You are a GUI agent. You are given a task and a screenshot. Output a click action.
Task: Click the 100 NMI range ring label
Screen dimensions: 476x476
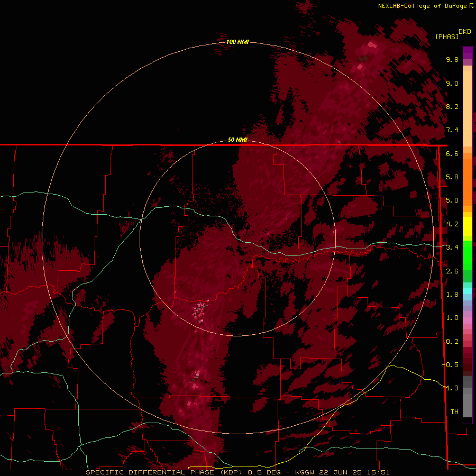coord(237,42)
